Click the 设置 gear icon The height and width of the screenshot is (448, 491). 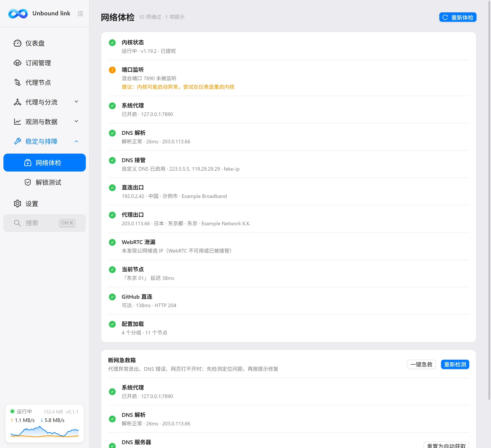[18, 204]
